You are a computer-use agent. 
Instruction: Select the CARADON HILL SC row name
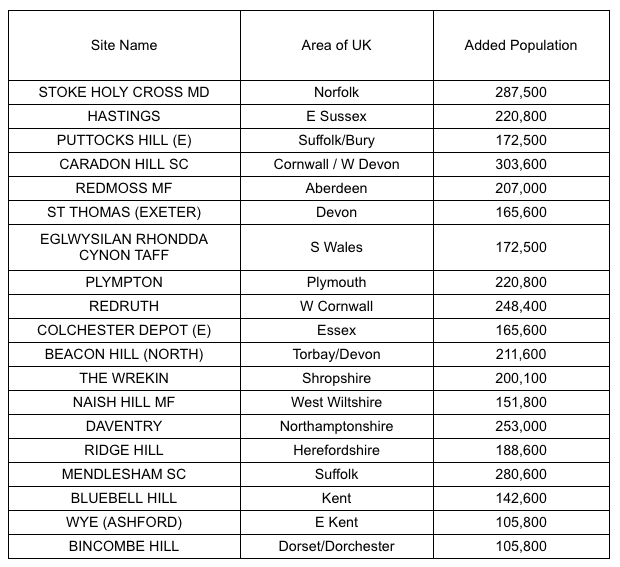click(x=124, y=164)
